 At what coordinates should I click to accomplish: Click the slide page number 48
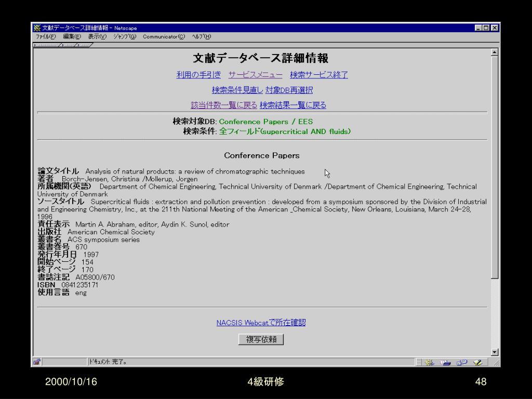481,382
